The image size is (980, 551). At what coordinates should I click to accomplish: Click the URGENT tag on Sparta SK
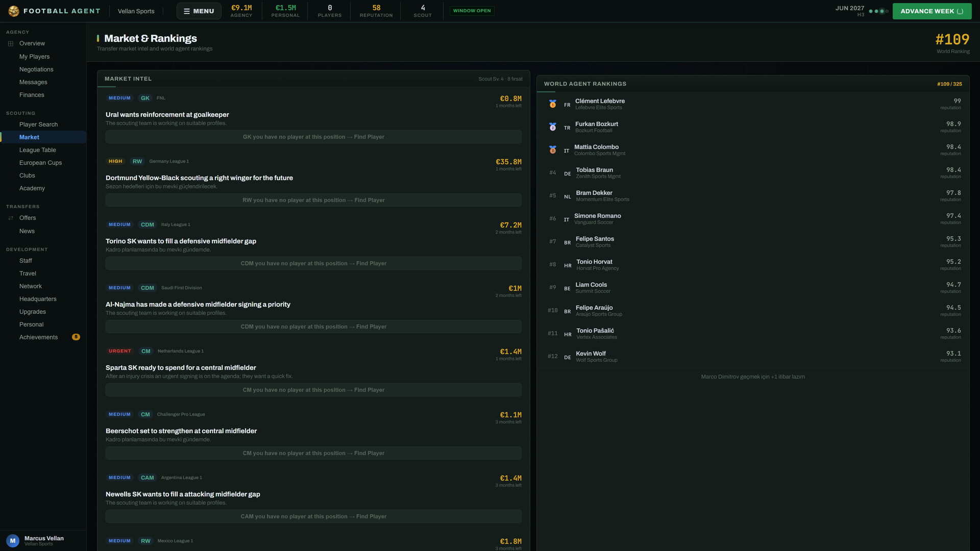[x=120, y=351]
